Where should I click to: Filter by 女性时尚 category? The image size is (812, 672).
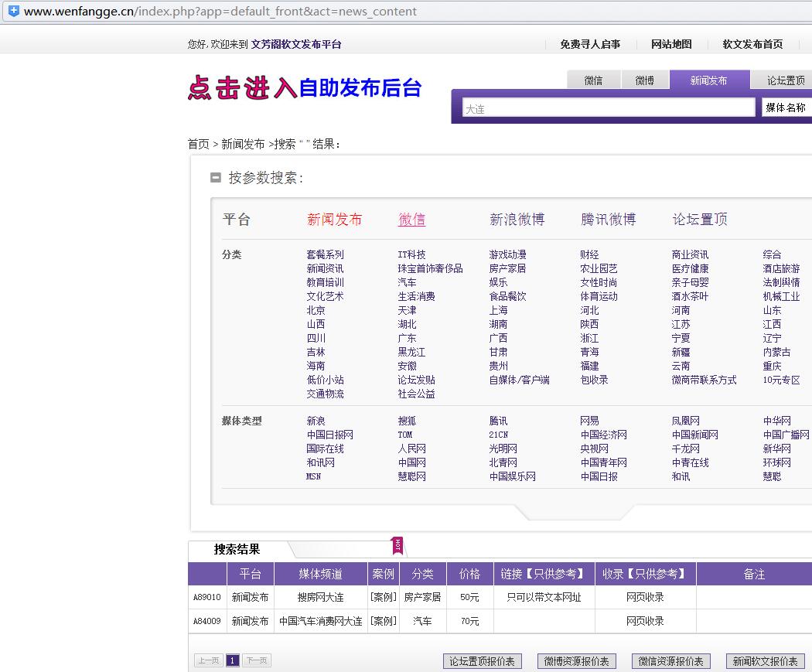599,283
